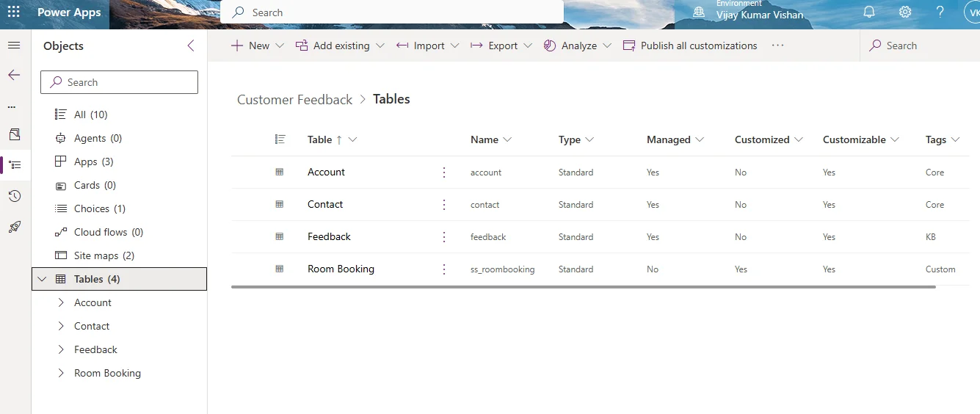
Task: Open the Name column header menu
Action: (x=491, y=139)
